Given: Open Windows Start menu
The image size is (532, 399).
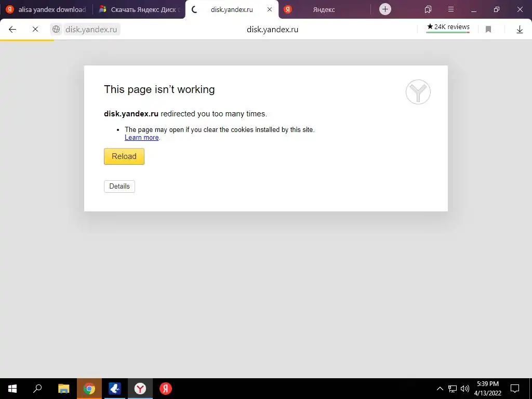Looking at the screenshot, I should tap(12, 389).
